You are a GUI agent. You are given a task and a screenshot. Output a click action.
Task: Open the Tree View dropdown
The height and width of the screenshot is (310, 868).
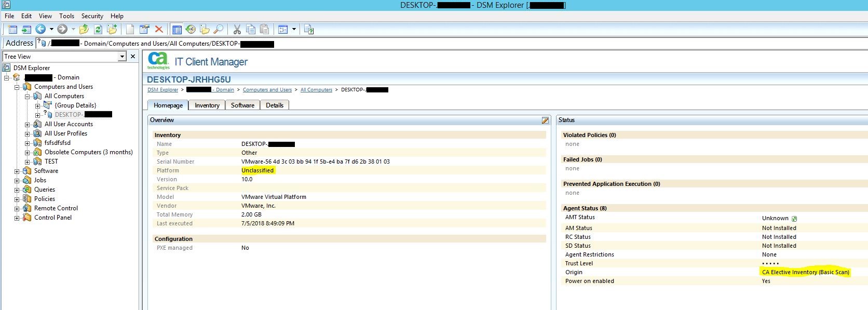coord(122,57)
